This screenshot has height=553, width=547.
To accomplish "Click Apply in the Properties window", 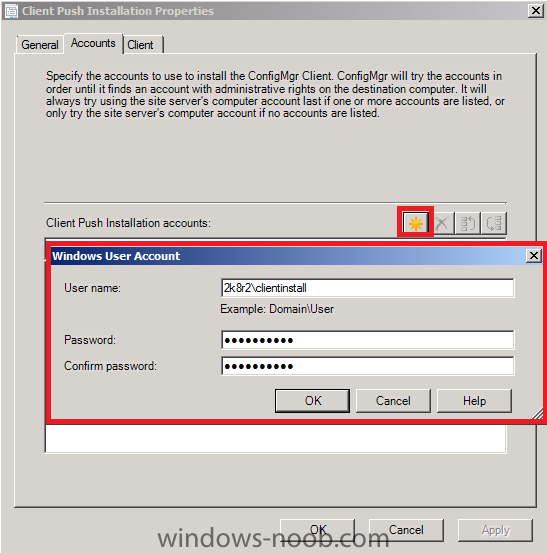I will click(x=496, y=530).
